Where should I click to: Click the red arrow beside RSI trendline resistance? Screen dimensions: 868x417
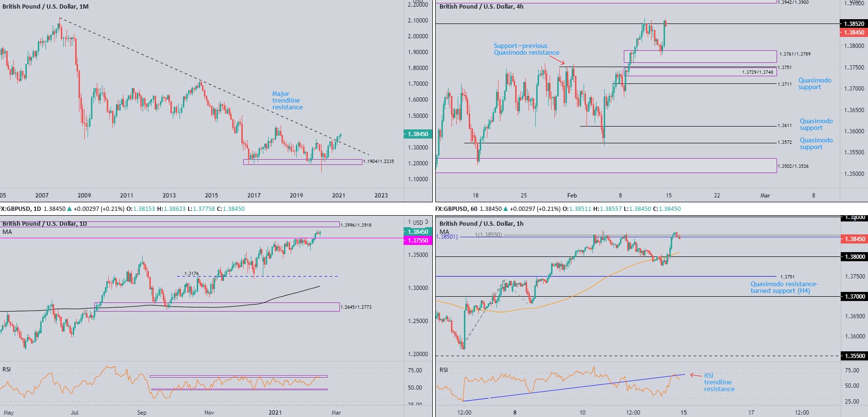695,375
